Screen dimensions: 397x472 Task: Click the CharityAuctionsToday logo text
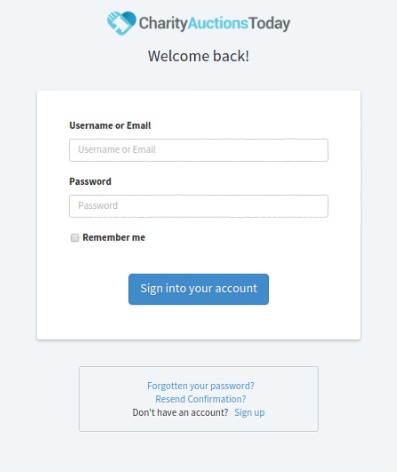pos(214,23)
